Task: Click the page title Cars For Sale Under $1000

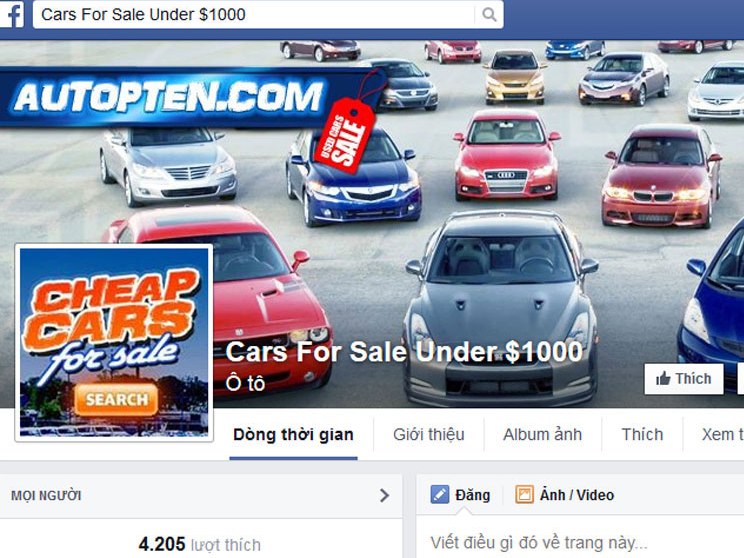Action: tap(404, 352)
